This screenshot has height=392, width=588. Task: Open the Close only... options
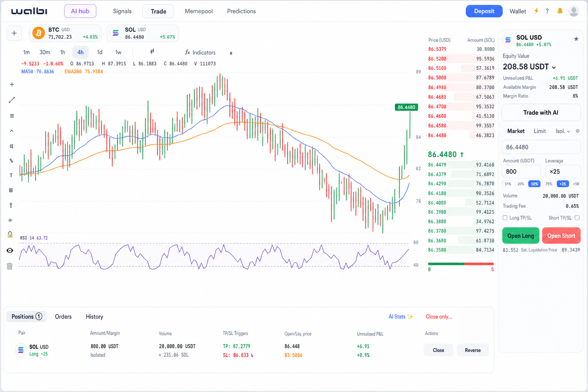point(439,317)
